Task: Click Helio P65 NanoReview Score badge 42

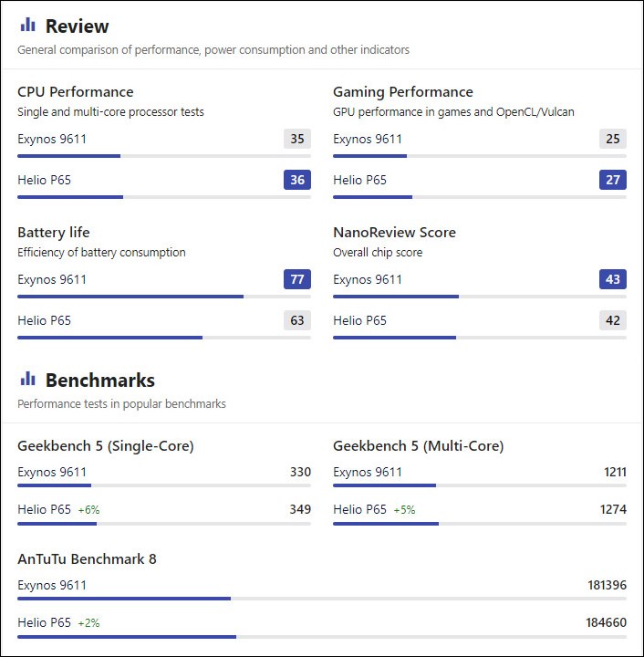Action: click(613, 320)
